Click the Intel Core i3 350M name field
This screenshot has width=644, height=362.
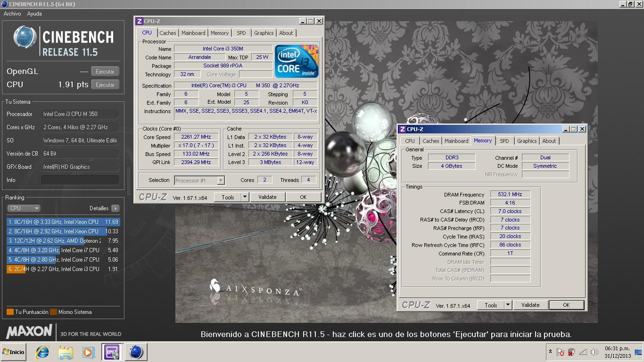(x=223, y=49)
